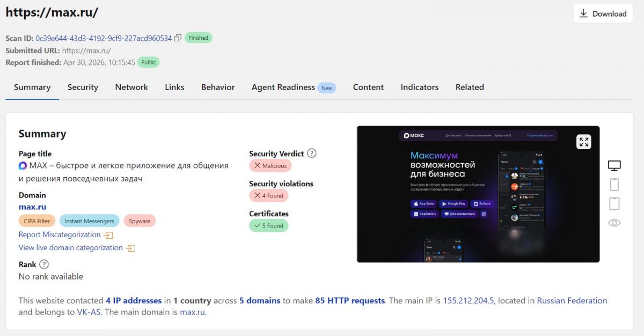The width and height of the screenshot is (644, 336).
Task: Click the Security Verdict help icon
Action: 311,154
